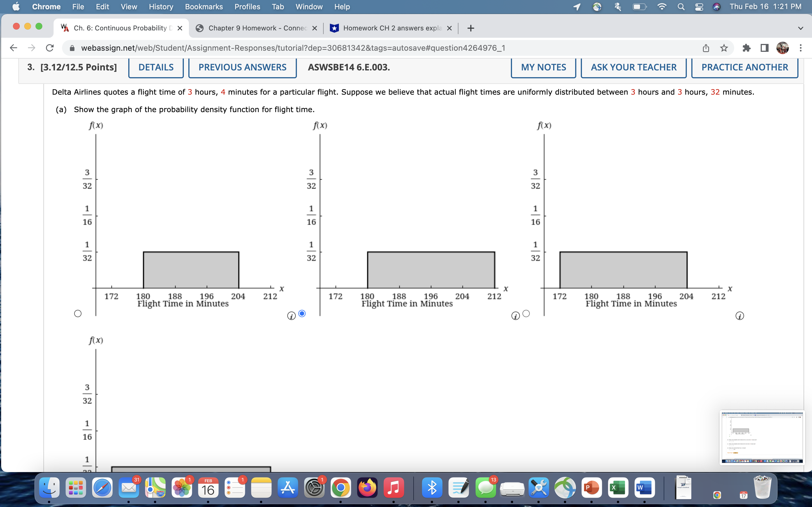Click the share icon in the address bar
This screenshot has width=812, height=507.
pyautogui.click(x=706, y=48)
